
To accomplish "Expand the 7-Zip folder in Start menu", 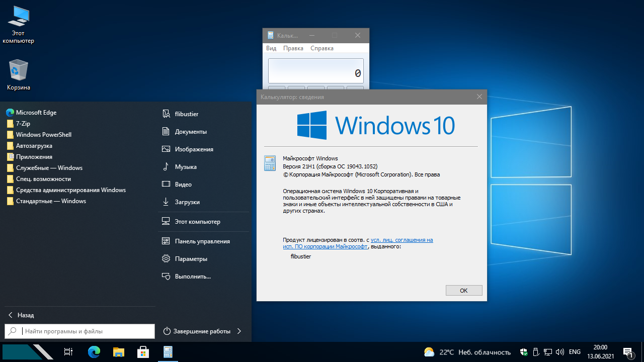I will (x=23, y=124).
